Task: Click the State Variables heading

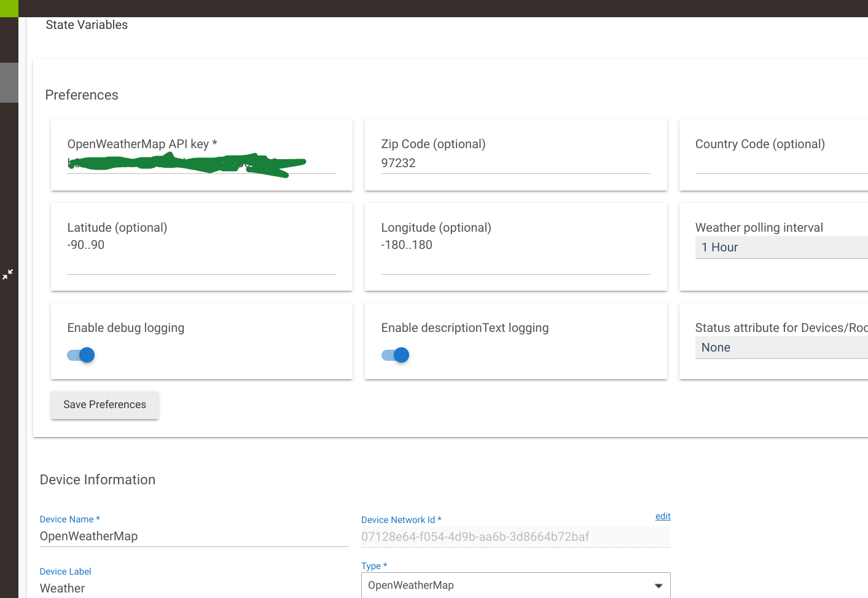Action: click(87, 25)
